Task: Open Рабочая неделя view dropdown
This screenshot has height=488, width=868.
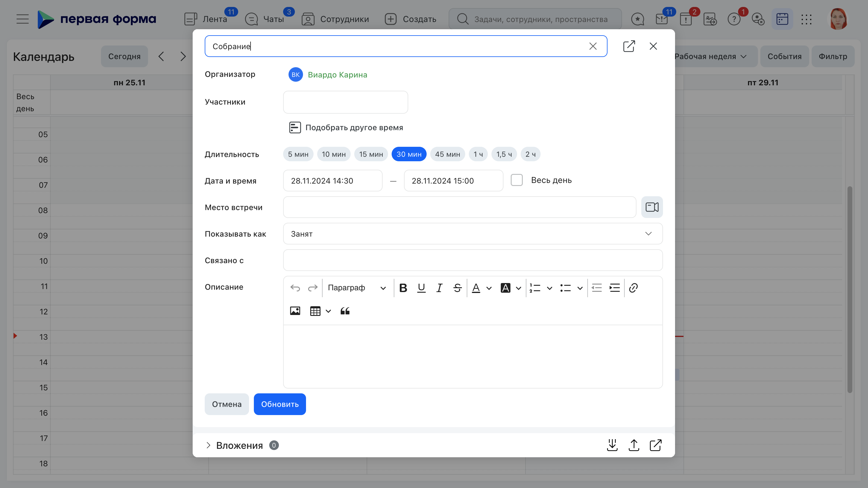Action: pos(710,56)
